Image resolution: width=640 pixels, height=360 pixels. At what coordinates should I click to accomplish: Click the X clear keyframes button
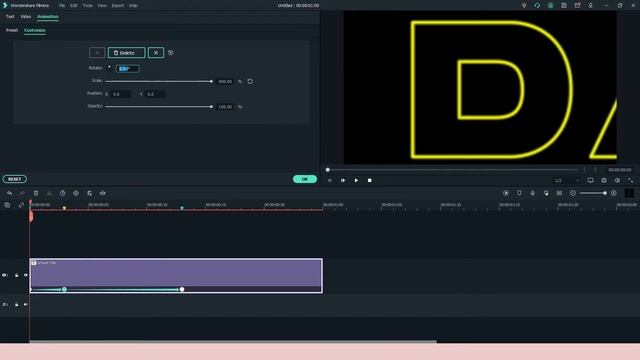[156, 53]
